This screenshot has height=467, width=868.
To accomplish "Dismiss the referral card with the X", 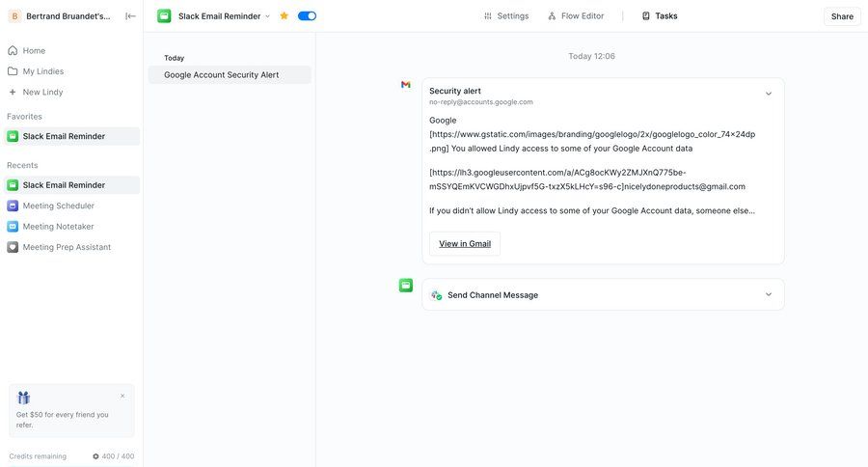I will click(x=122, y=396).
